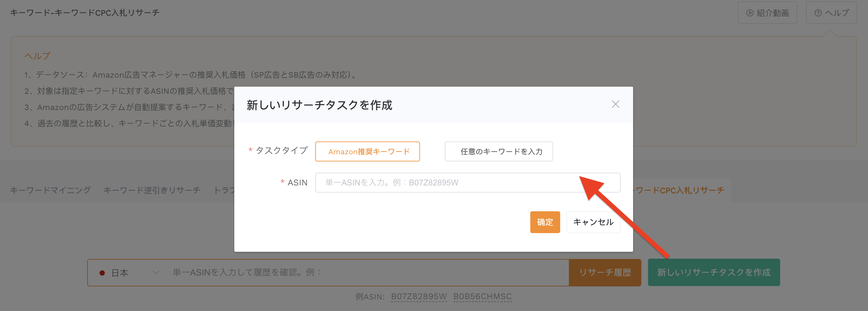Click the question mark icon beside ヘルプ

pos(818,13)
